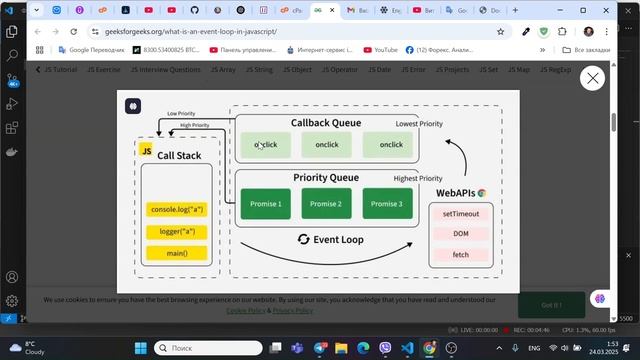Open VS Code Extensions icon
640x360 pixels.
click(12, 128)
